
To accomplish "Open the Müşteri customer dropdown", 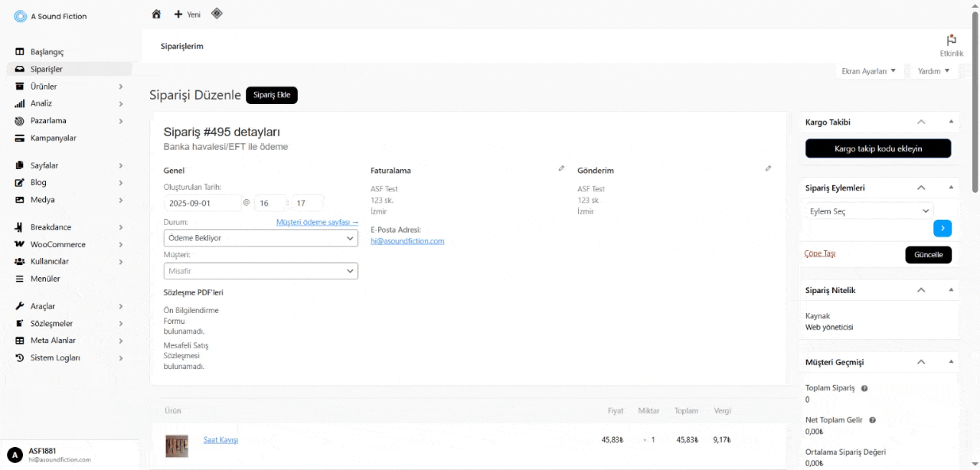I will [x=260, y=271].
